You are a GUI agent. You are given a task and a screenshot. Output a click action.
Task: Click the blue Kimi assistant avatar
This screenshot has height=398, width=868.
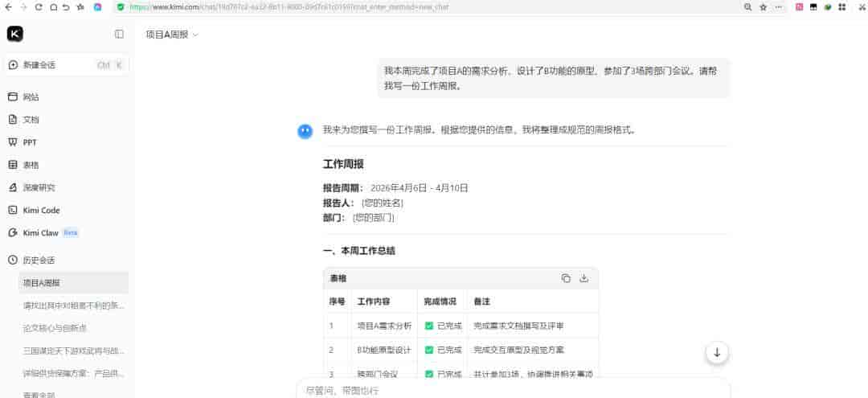coord(305,131)
